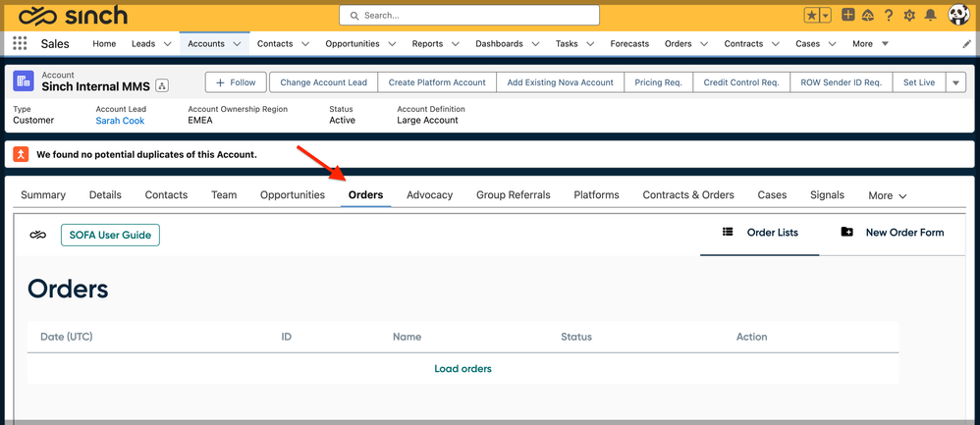
Task: Select the Orders record tab
Action: [365, 195]
